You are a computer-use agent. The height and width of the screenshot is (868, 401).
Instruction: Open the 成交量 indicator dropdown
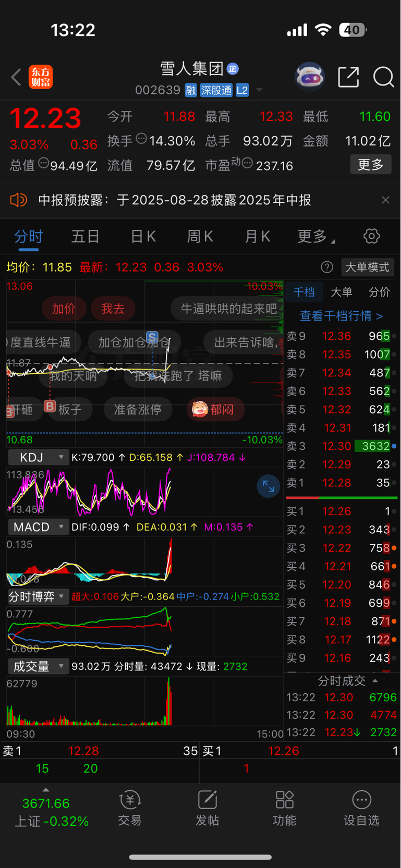click(39, 666)
